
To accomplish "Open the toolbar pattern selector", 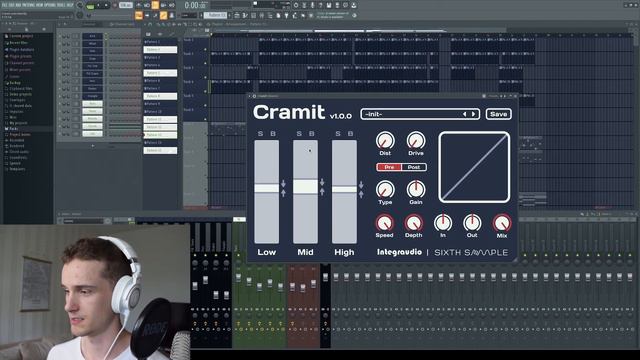I will [x=216, y=15].
